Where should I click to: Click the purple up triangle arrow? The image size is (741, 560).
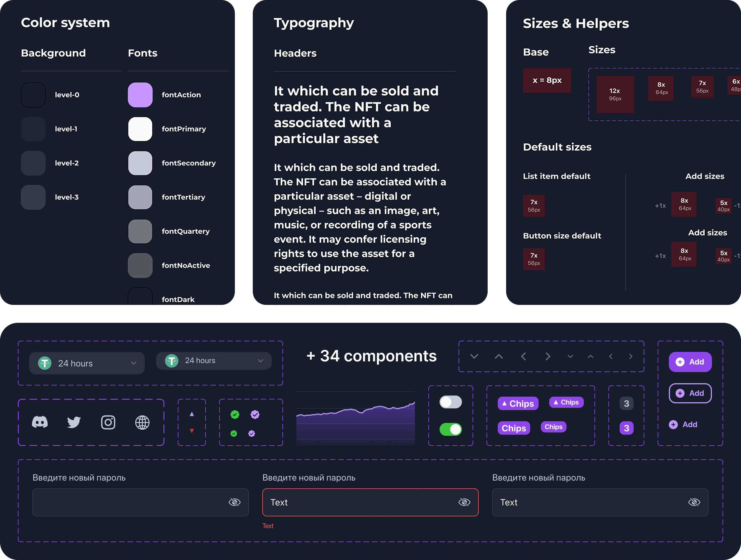(x=192, y=414)
